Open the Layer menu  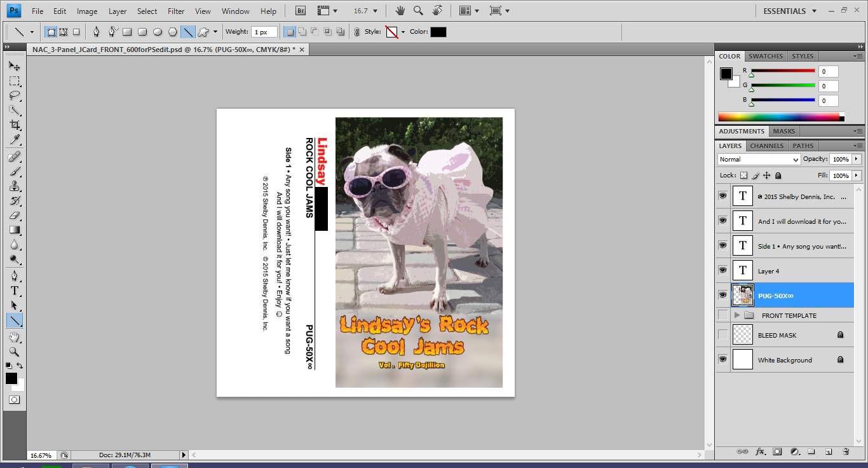(118, 11)
